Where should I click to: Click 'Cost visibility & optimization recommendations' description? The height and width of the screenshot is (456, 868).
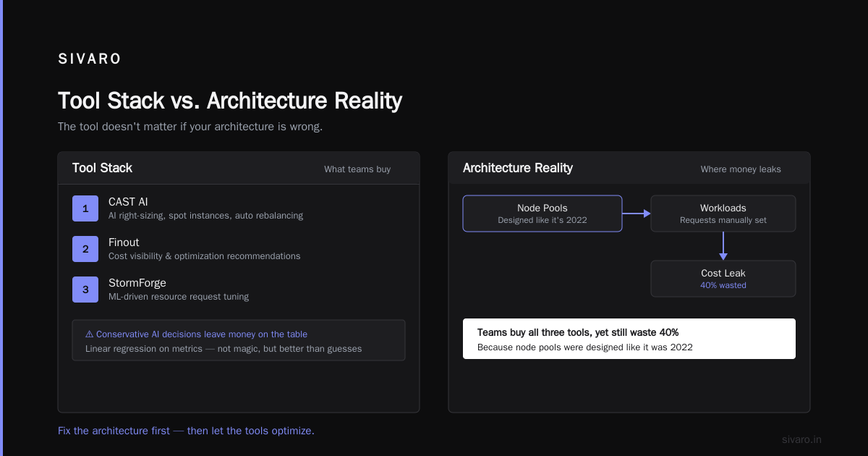coord(204,256)
